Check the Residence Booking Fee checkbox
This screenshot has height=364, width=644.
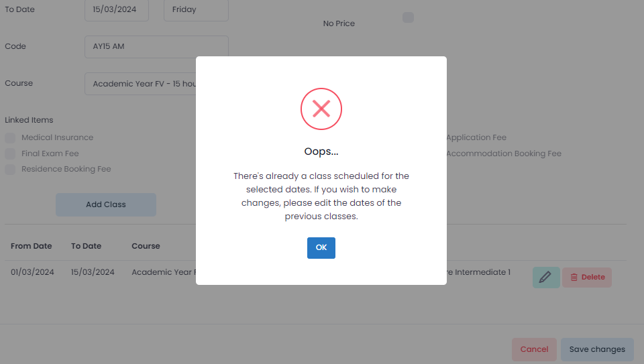pyautogui.click(x=10, y=170)
